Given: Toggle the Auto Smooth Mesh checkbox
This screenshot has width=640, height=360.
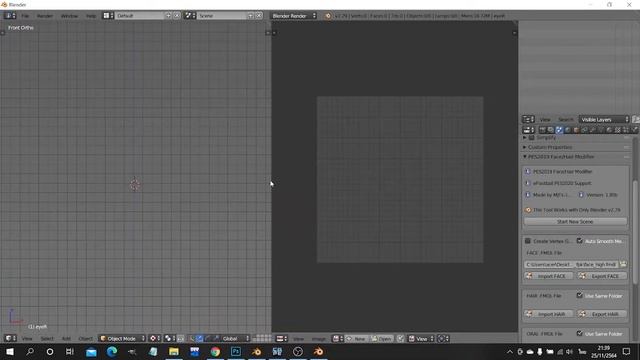Looking at the screenshot, I should tap(580, 241).
